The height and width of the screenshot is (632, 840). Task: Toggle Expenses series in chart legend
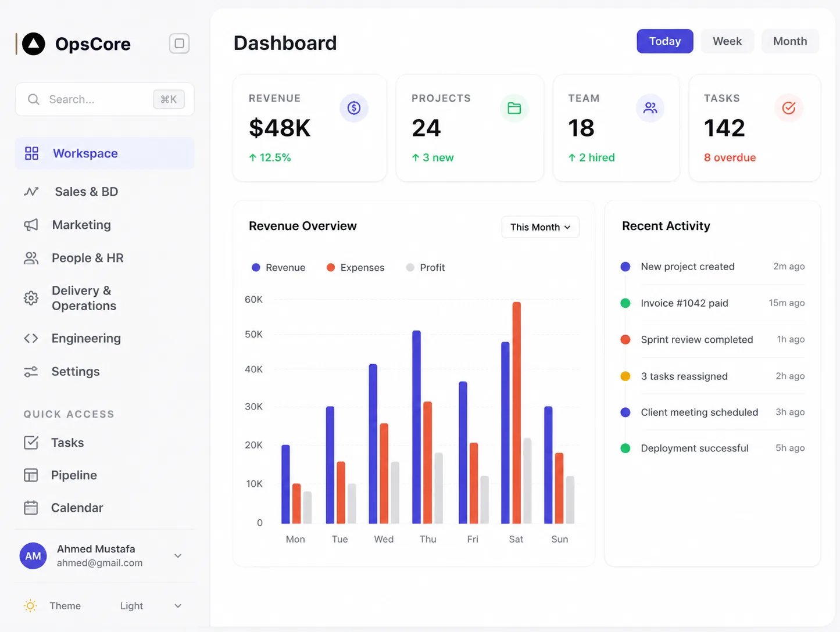[356, 267]
